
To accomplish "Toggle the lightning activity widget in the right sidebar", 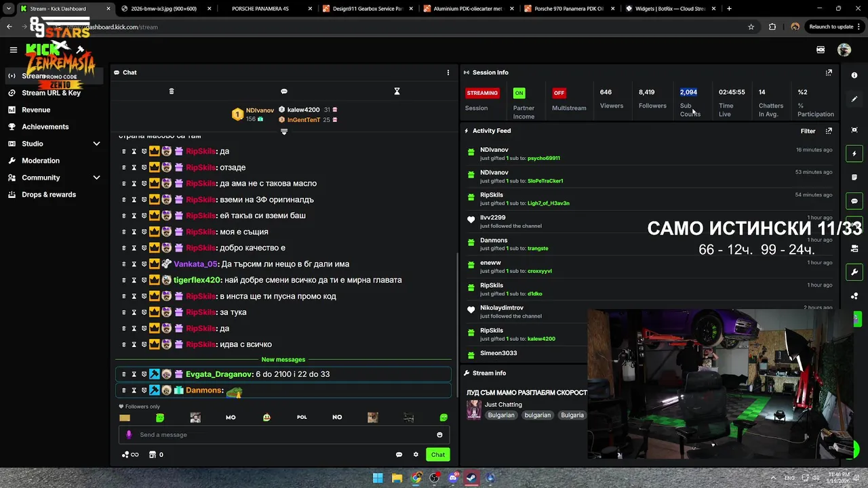I will click(854, 154).
